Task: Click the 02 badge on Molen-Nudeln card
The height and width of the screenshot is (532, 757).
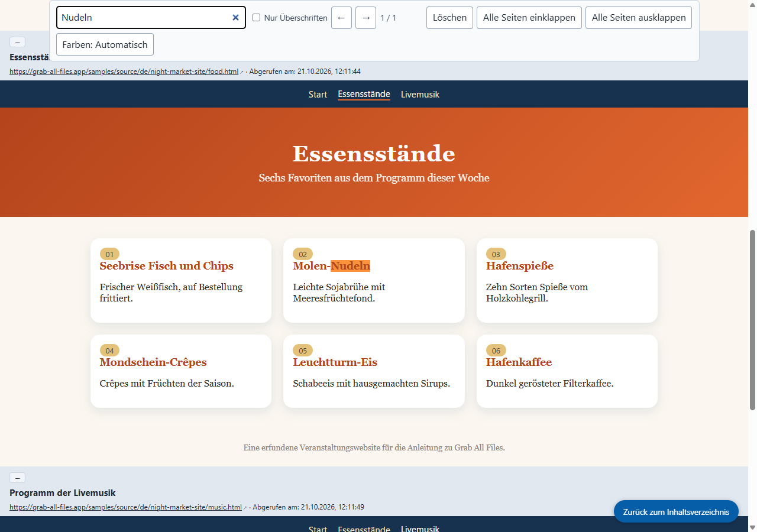Action: (x=303, y=254)
